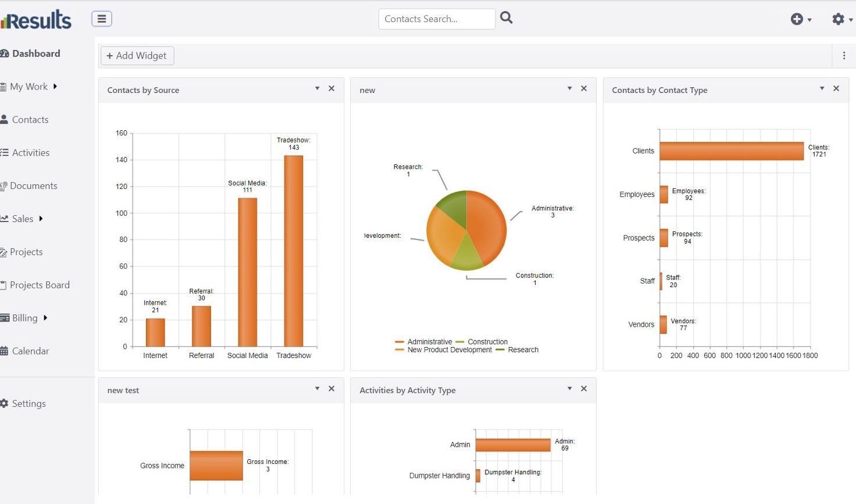This screenshot has width=856, height=504.
Task: Toggle the hamburger menu icon
Action: click(102, 18)
